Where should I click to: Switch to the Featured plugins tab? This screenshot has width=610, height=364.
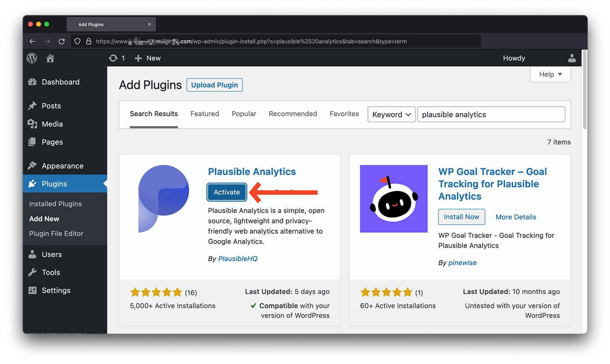(204, 113)
